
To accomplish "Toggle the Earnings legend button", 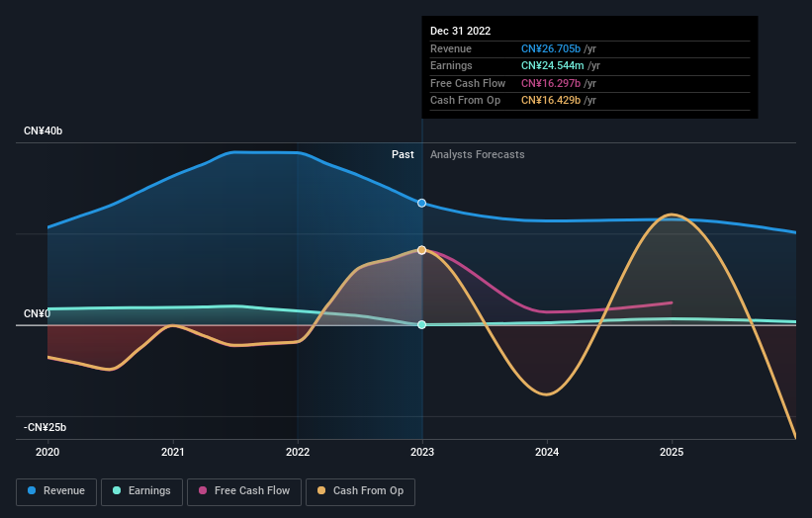I will click(141, 491).
